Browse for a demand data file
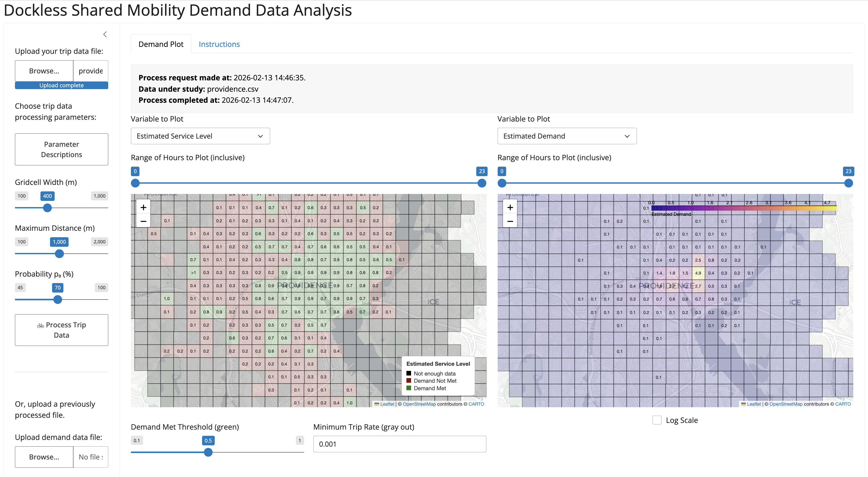The image size is (868, 477). 44,457
